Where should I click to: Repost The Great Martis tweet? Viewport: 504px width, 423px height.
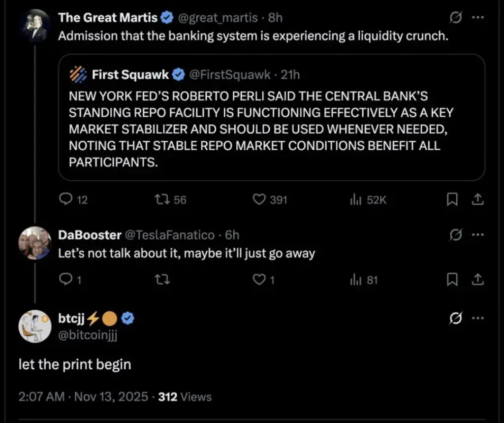tap(161, 199)
